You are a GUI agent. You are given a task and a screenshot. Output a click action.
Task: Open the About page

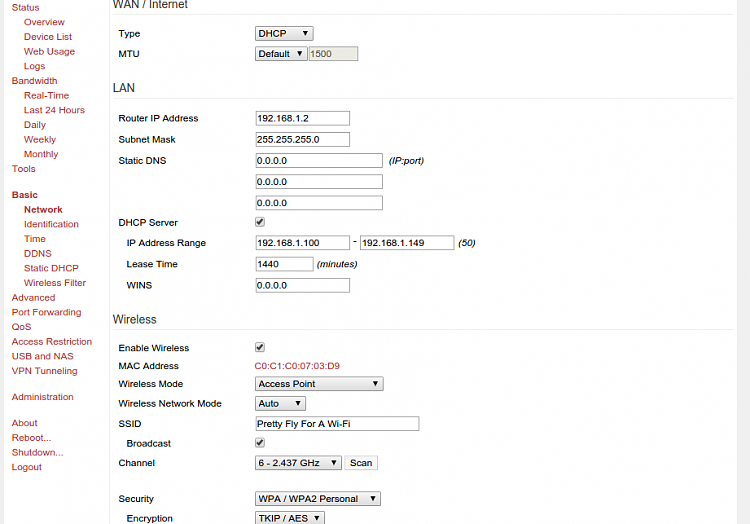pyautogui.click(x=24, y=423)
